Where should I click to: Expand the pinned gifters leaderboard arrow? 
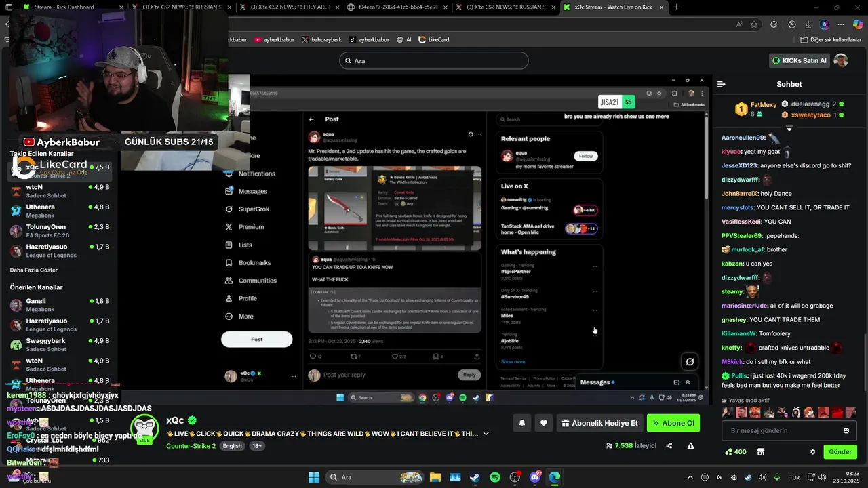(x=789, y=127)
